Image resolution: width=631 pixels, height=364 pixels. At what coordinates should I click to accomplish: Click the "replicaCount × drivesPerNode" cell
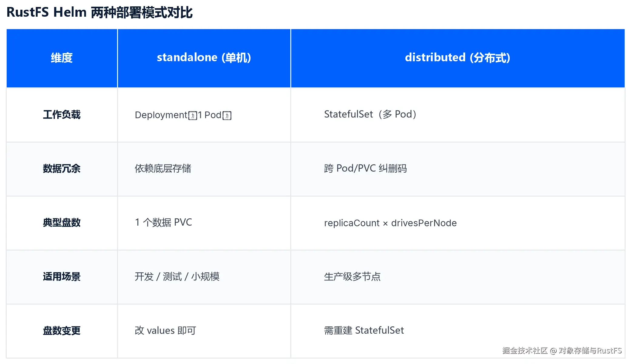458,223
